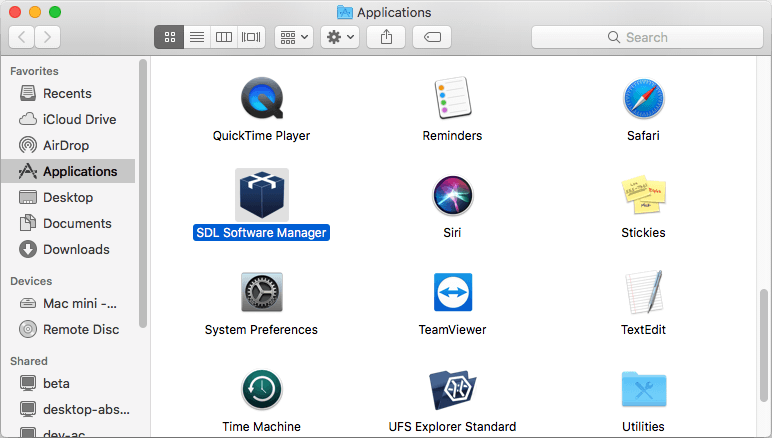
Task: Click the QuickTime Player label
Action: click(261, 136)
